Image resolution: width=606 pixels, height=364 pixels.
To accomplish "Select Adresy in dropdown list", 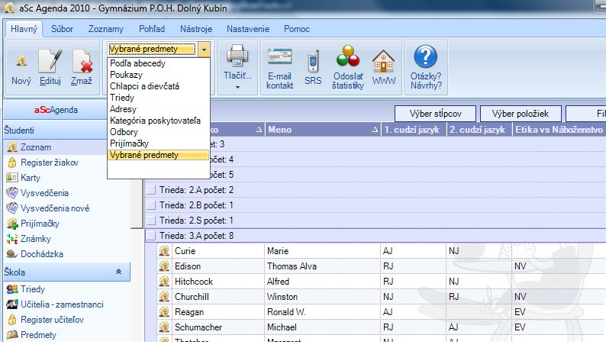I will coord(159,109).
